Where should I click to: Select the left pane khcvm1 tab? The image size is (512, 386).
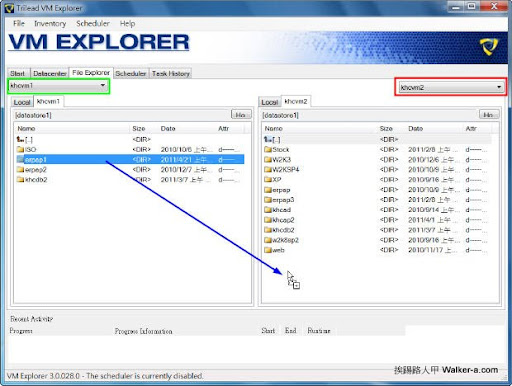coord(48,101)
